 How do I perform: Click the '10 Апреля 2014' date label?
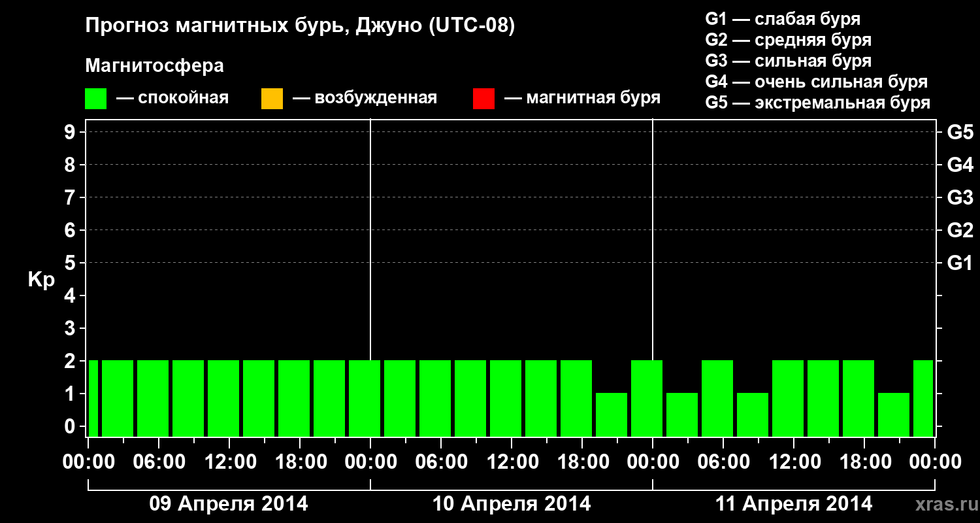pyautogui.click(x=512, y=503)
